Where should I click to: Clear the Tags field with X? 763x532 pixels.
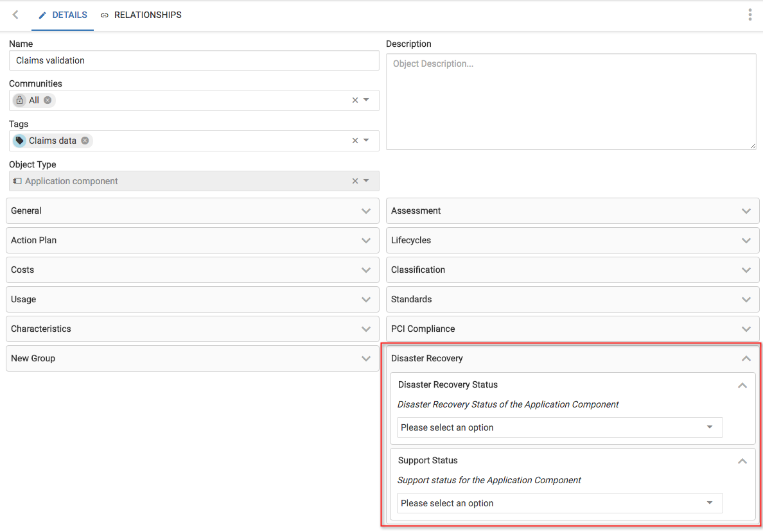[355, 141]
